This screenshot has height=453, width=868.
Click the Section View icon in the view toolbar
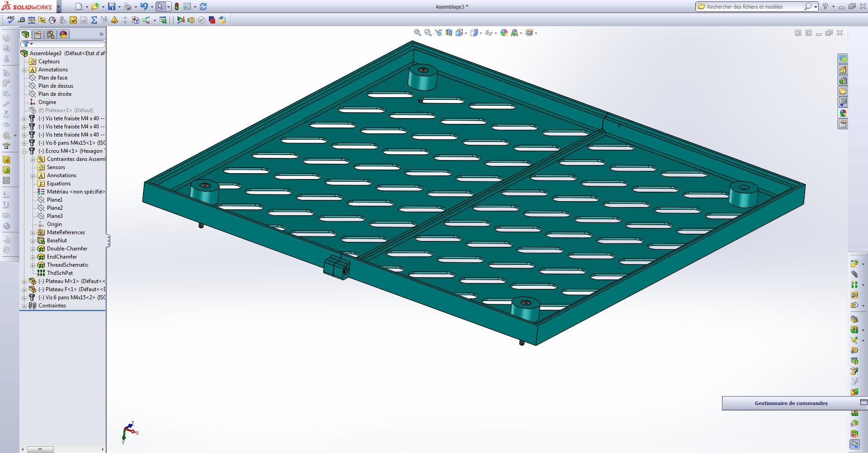tap(449, 33)
